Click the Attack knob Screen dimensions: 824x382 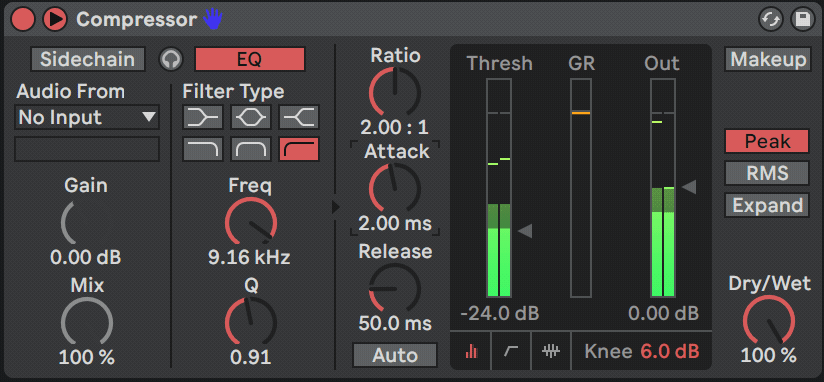(x=395, y=188)
